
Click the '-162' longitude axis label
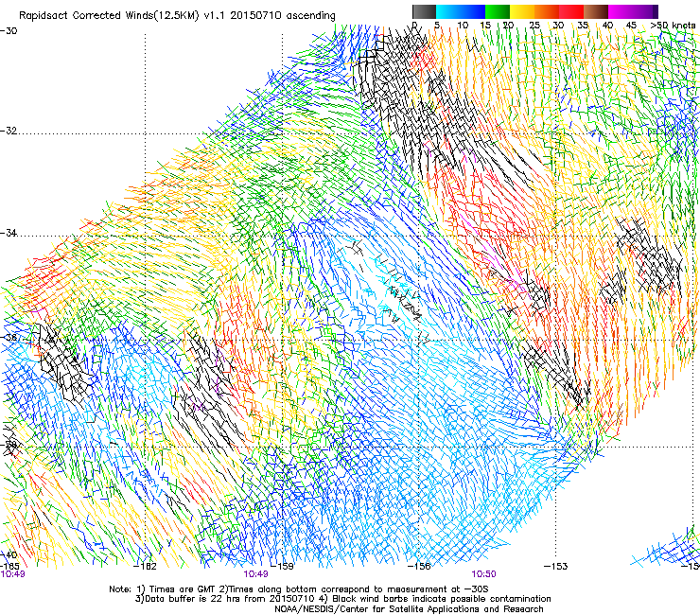point(145,567)
